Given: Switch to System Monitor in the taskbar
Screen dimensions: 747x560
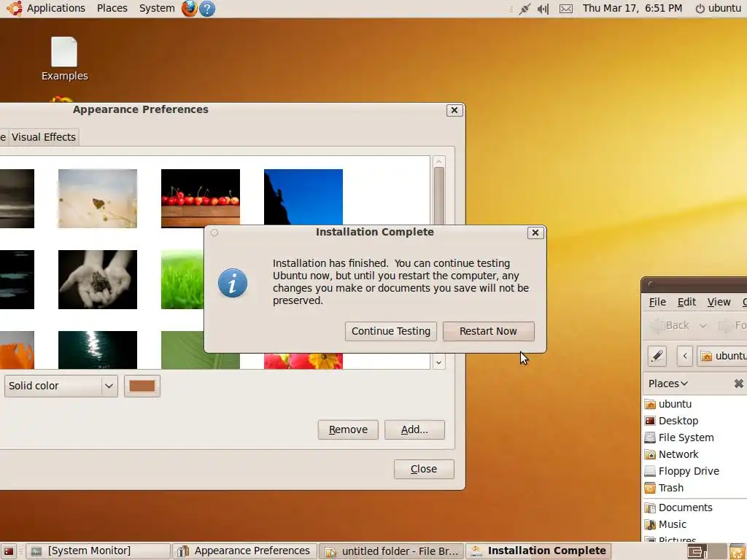Looking at the screenshot, I should pos(98,551).
